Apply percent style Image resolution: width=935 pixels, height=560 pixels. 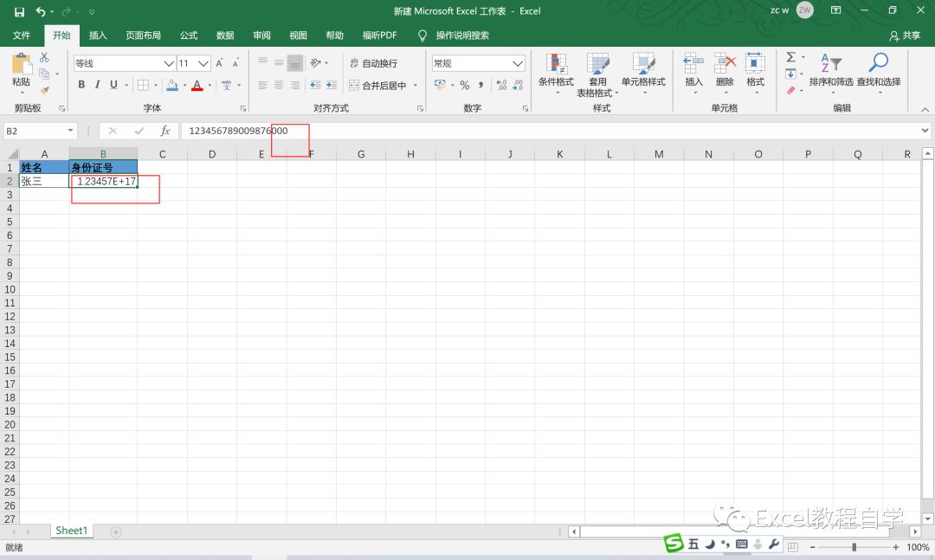tap(465, 86)
